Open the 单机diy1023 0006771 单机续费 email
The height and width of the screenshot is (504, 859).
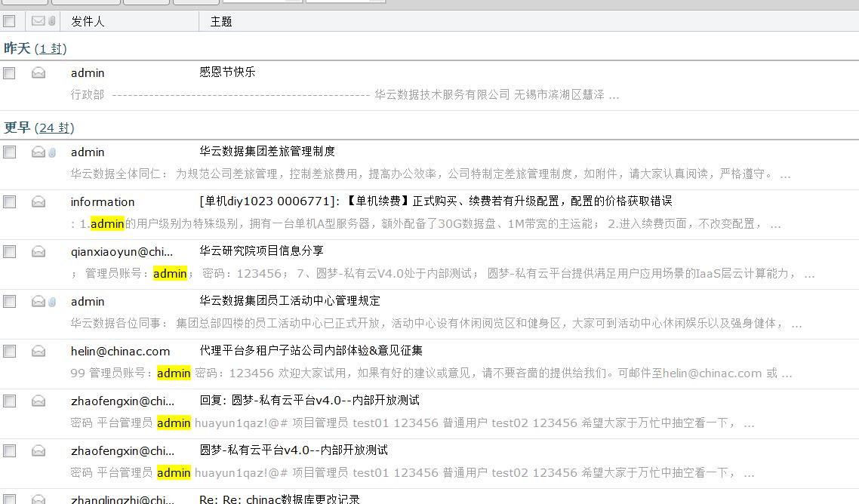pyautogui.click(x=436, y=201)
